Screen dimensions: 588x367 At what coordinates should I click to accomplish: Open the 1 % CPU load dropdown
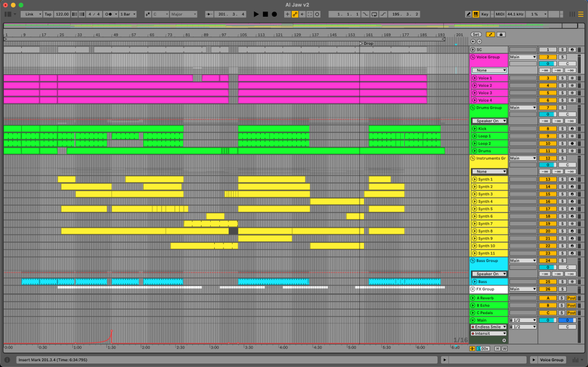coord(536,14)
